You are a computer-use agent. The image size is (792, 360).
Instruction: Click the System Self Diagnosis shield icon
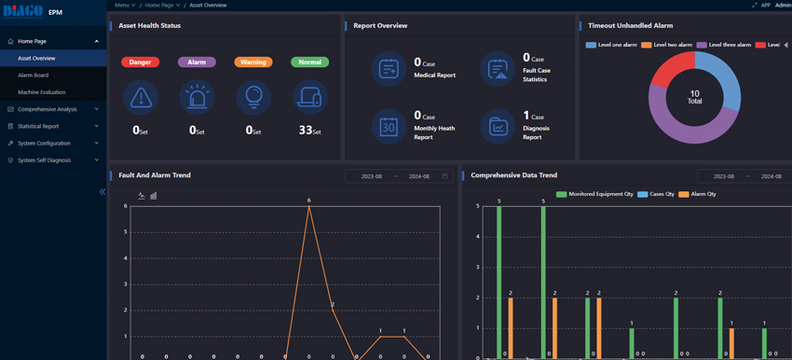click(11, 160)
